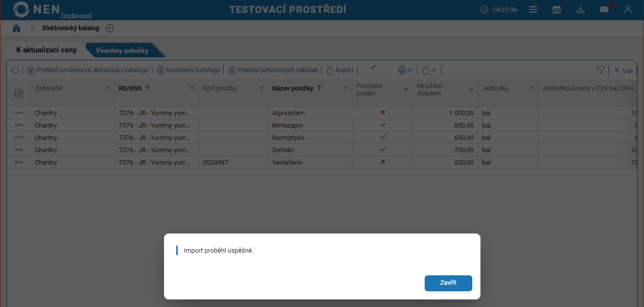Open column settings icon in table header
The width and height of the screenshot is (644, 307).
19,93
